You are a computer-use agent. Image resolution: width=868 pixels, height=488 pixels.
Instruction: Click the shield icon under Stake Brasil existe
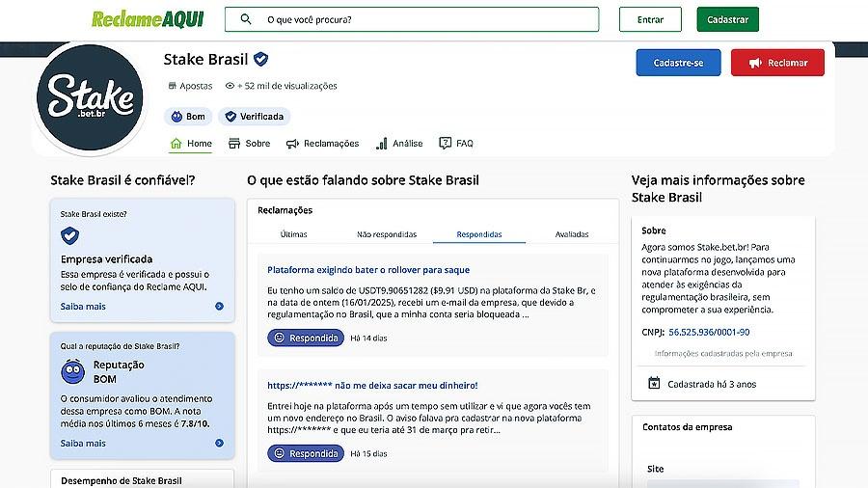69,235
